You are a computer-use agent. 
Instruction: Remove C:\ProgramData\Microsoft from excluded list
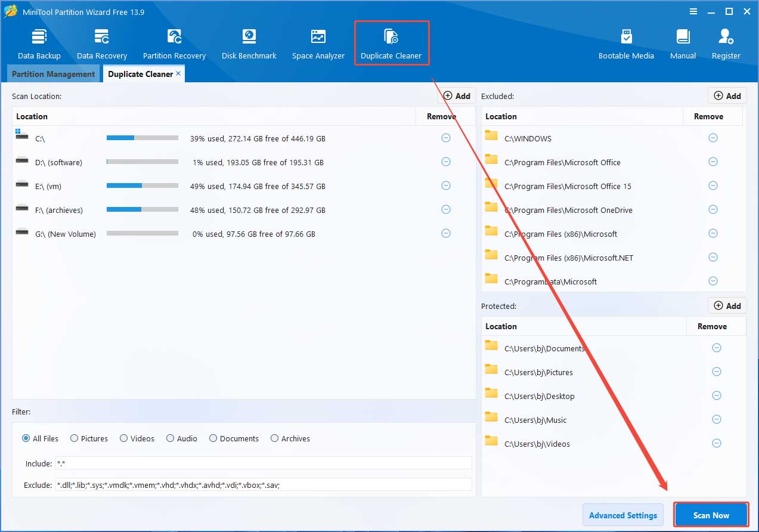click(712, 281)
